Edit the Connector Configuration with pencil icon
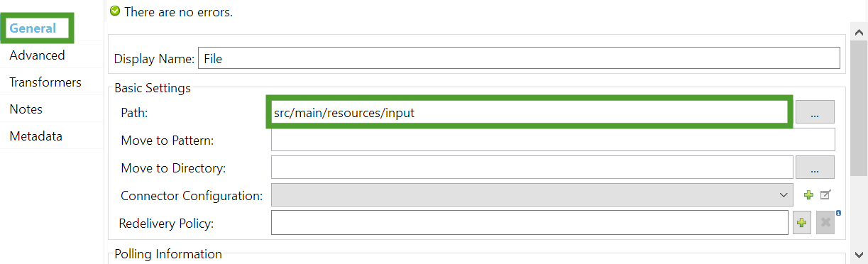868x264 pixels. 825,194
